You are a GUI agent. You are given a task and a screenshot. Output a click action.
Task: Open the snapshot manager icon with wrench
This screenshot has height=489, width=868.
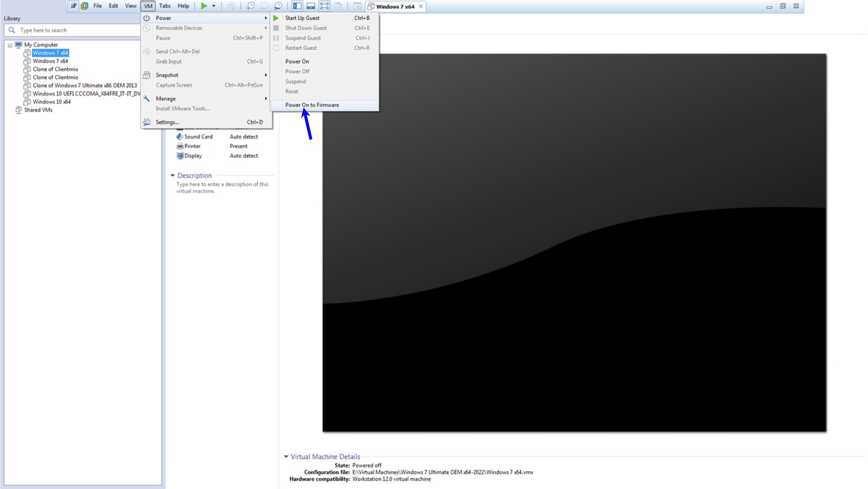(278, 6)
